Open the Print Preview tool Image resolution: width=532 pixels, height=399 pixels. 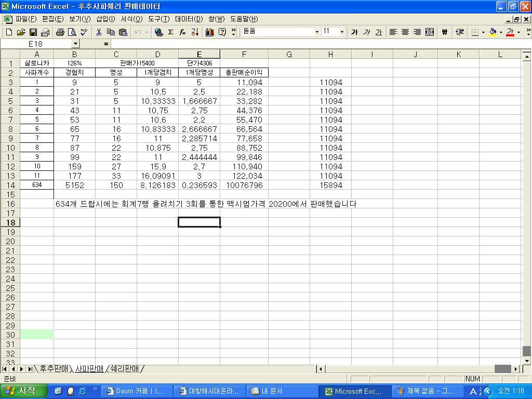click(72, 32)
